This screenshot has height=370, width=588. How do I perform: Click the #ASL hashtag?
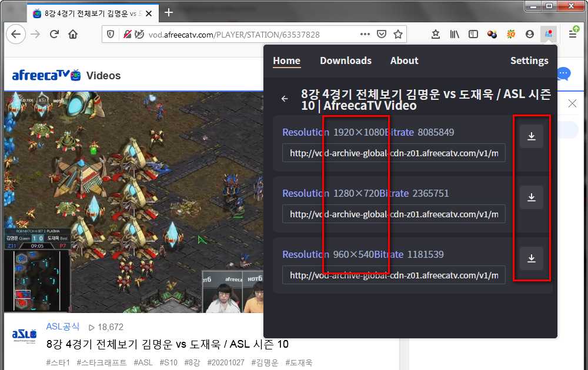point(143,362)
